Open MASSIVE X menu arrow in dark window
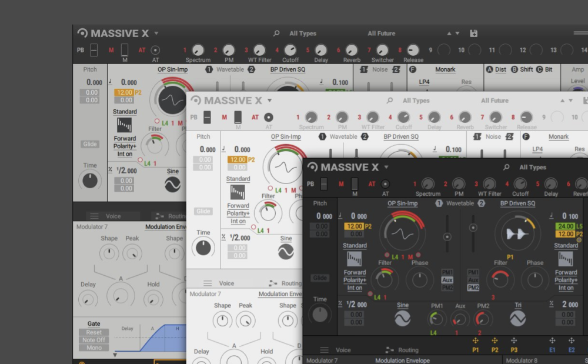This screenshot has width=588, height=364. tap(386, 167)
